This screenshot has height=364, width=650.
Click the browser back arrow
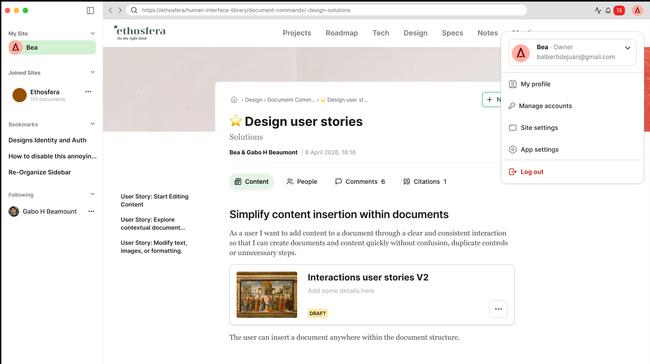pos(110,10)
